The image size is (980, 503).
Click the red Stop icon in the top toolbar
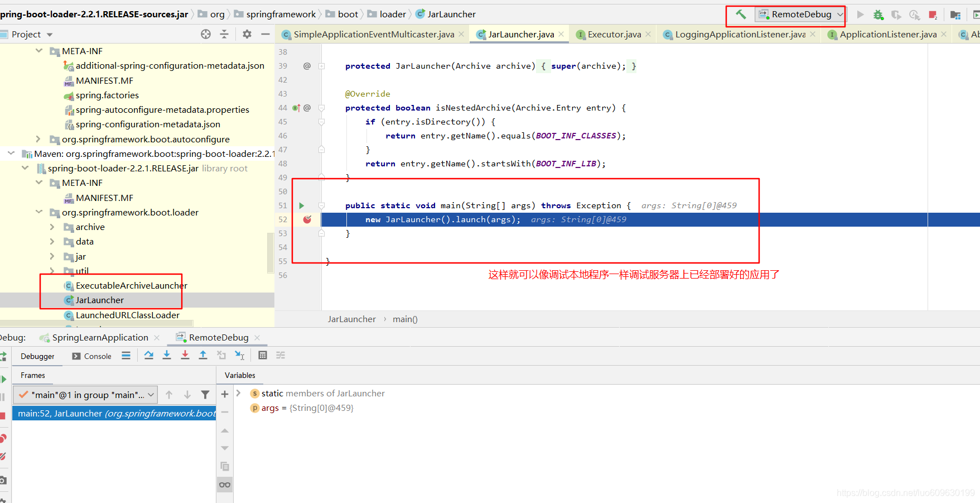pos(933,15)
